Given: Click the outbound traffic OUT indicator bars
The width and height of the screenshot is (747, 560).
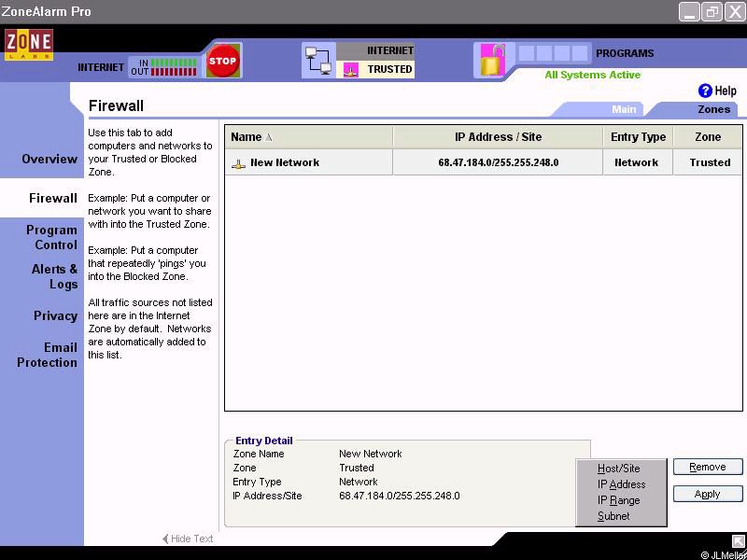Looking at the screenshot, I should point(174,72).
